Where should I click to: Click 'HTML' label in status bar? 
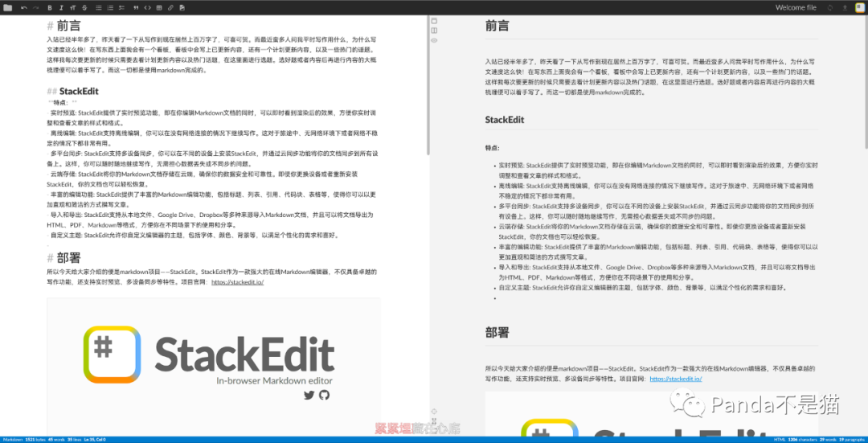(x=780, y=440)
